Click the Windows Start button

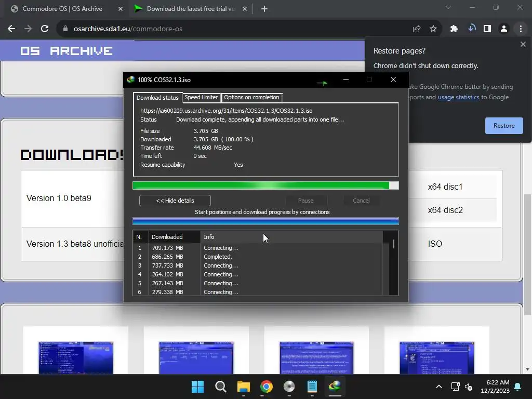coord(197,387)
